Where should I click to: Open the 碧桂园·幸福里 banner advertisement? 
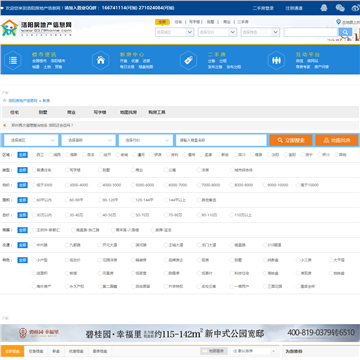click(x=180, y=333)
